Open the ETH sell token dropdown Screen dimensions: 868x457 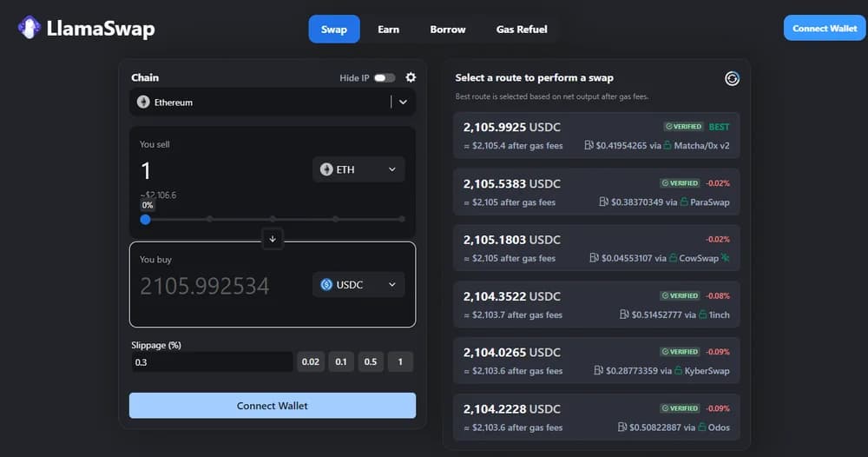pyautogui.click(x=358, y=169)
